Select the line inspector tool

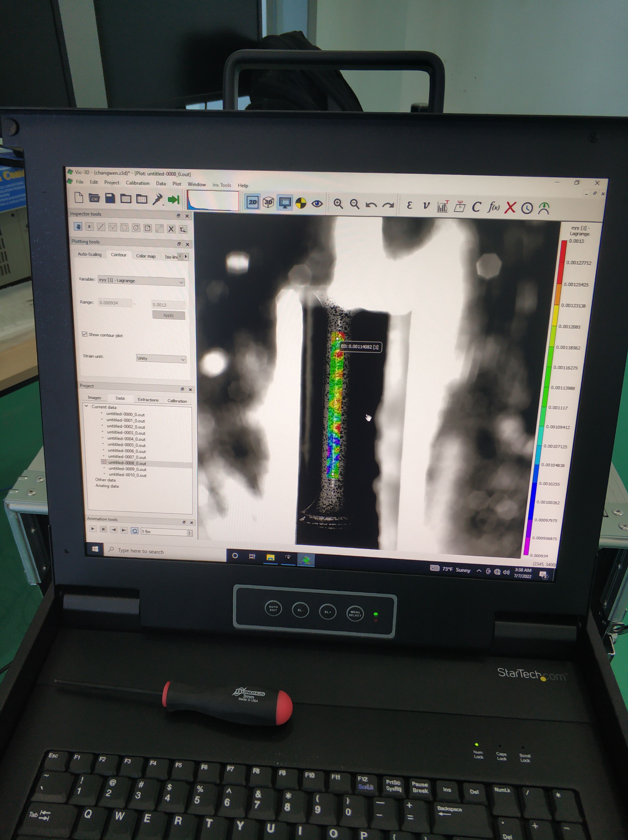click(101, 227)
